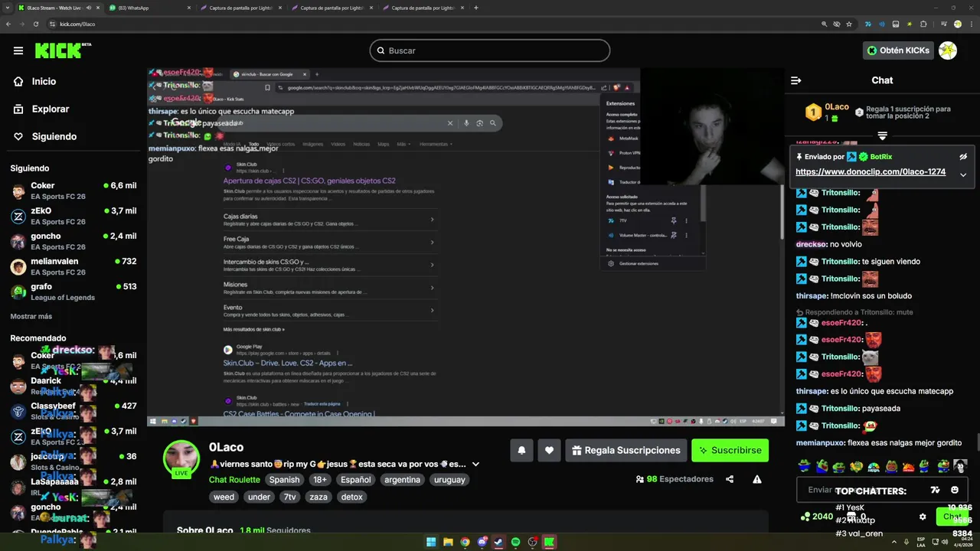Open Spotify from the taskbar
980x551 pixels.
point(515,542)
